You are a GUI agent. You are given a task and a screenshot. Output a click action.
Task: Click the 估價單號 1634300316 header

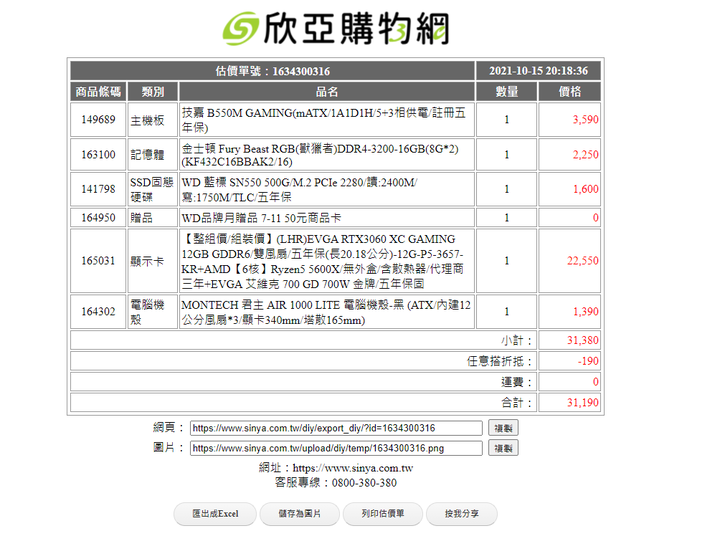(x=272, y=71)
